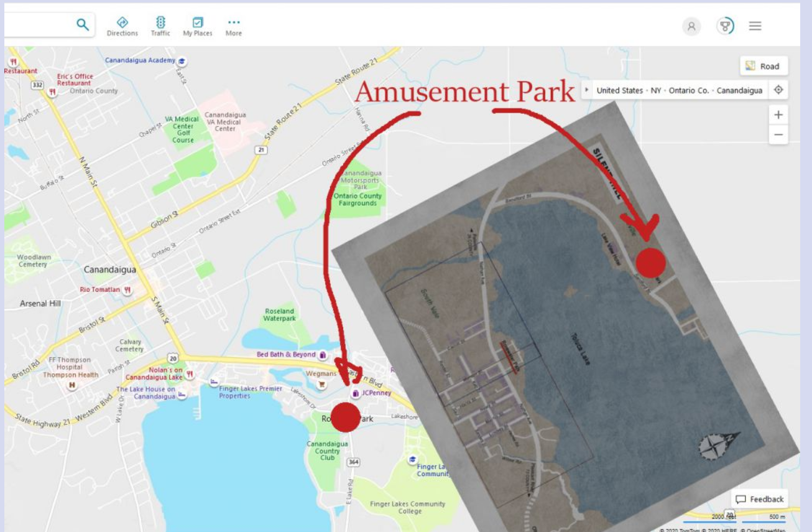Screen dimensions: 812x532
Task: Click the search input field
Action: [x=39, y=24]
